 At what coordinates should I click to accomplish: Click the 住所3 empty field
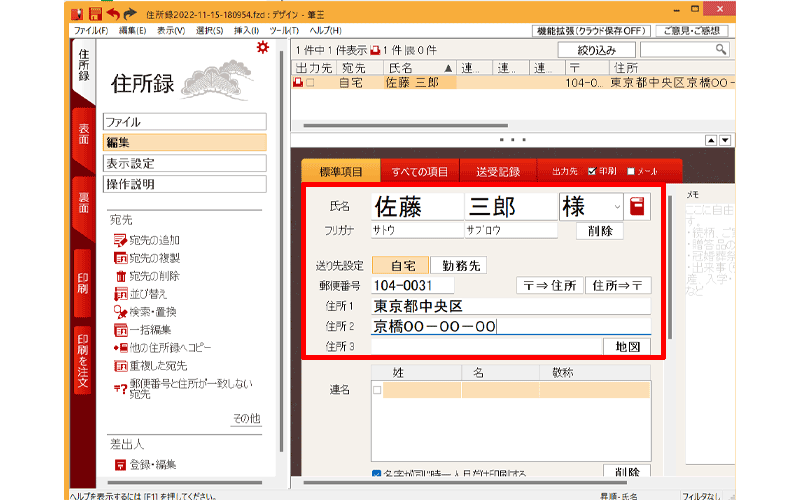coord(487,346)
